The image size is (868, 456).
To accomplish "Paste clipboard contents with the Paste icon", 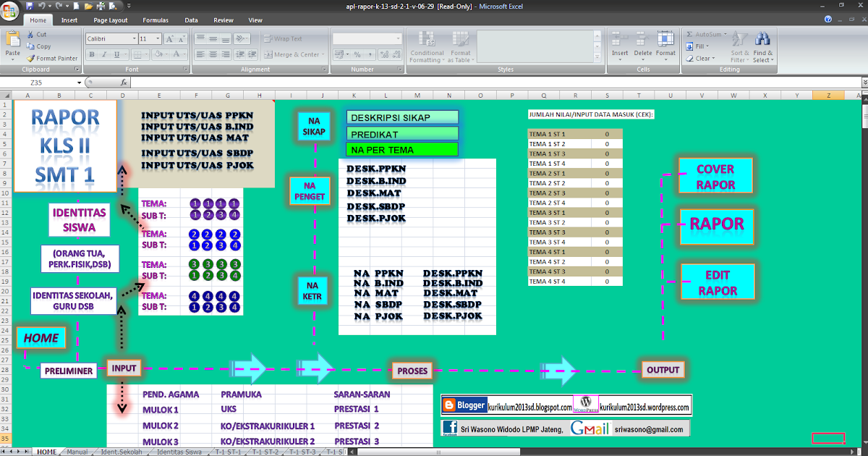I will point(12,40).
